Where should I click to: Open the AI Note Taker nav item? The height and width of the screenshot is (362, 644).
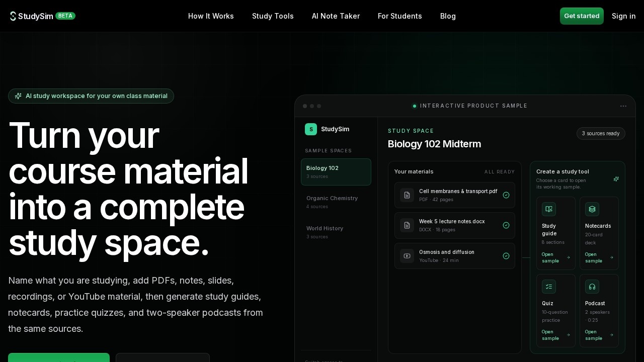(x=336, y=16)
